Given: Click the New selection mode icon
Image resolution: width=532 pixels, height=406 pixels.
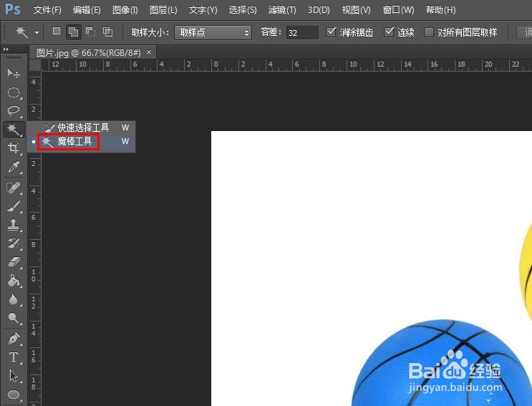Looking at the screenshot, I should 57,32.
